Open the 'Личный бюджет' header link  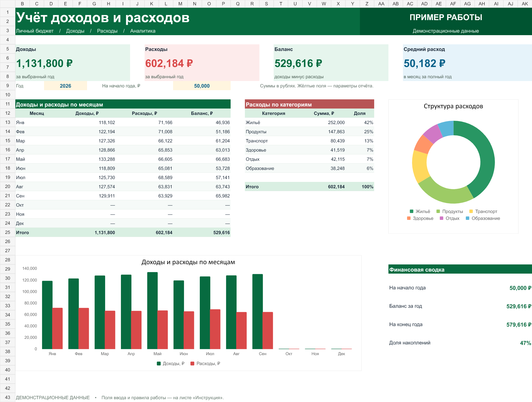pos(35,31)
